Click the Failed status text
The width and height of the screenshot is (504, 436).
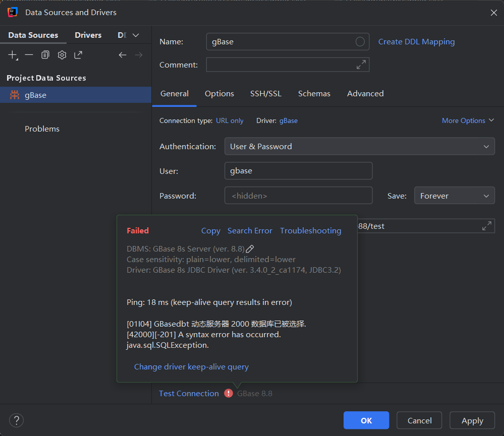coord(138,230)
